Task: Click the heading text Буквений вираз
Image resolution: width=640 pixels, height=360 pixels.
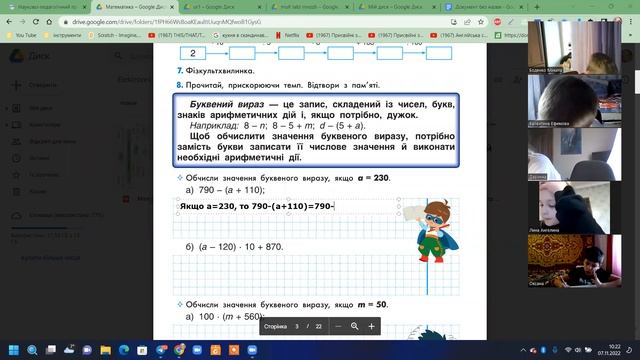Action: 227,104
